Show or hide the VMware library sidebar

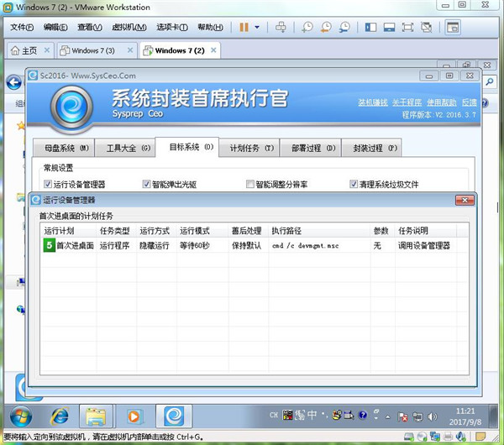point(370,28)
